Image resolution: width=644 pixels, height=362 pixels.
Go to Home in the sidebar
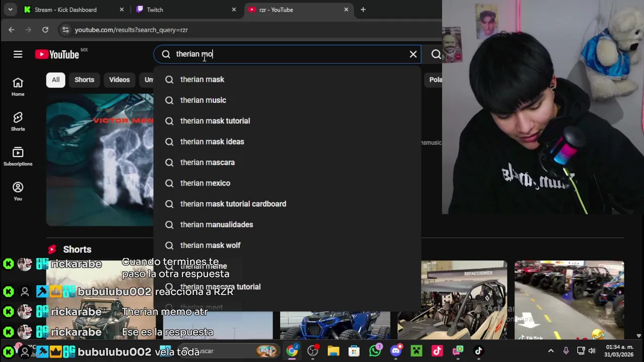pos(18,87)
